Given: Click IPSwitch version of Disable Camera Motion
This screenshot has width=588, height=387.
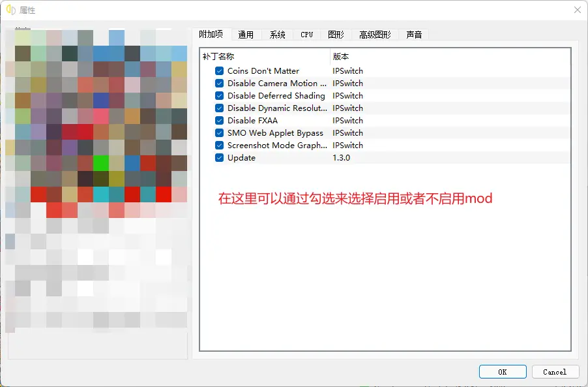Looking at the screenshot, I should (347, 84).
